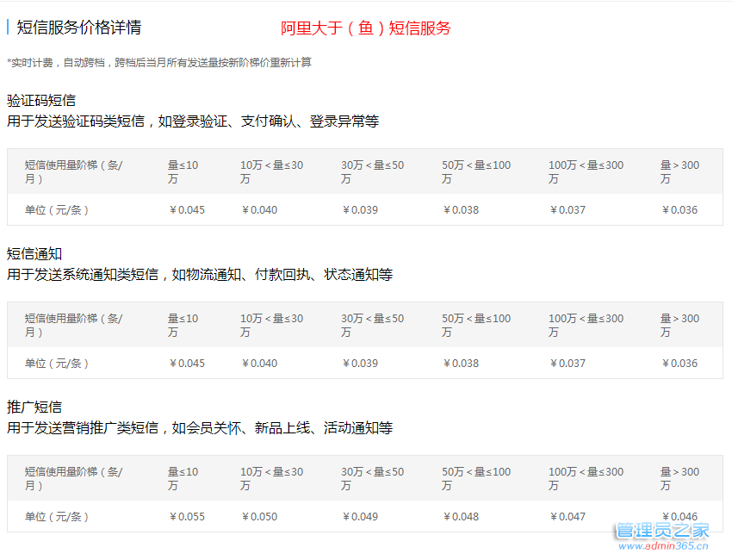Viewport: 732px width, 560px height.
Task: Click the 验证码短信 section heading
Action: [x=41, y=101]
